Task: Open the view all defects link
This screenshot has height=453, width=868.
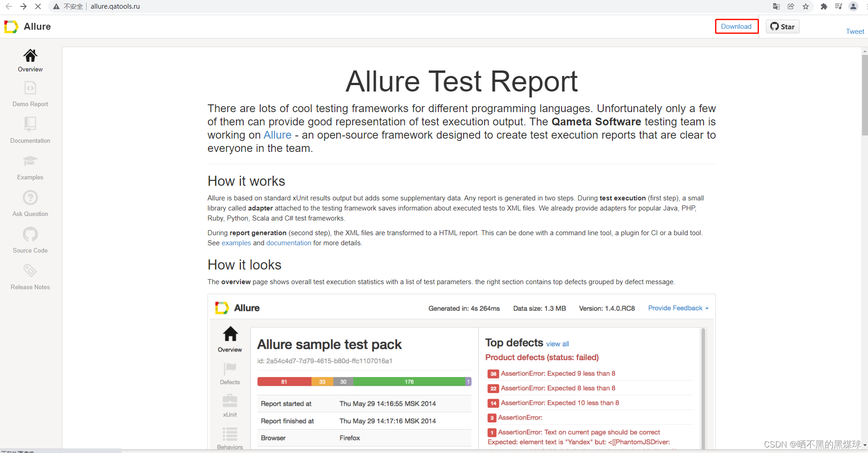Action: click(557, 344)
